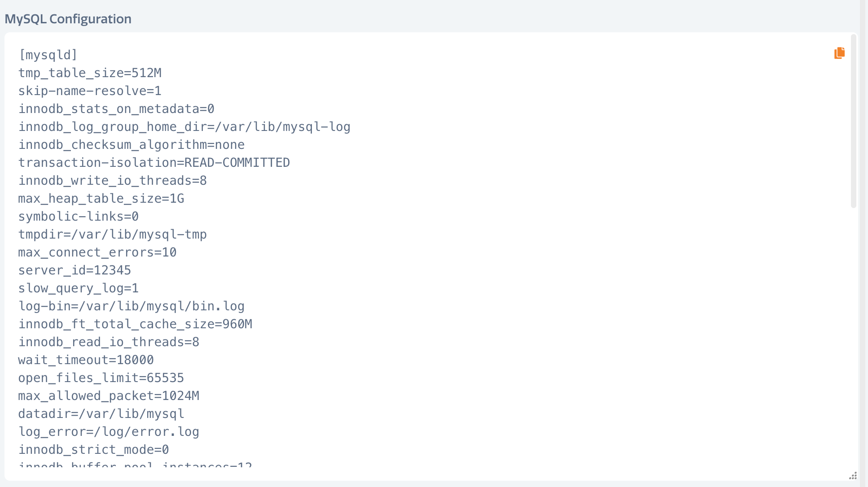
Task: Click the innodb_checksum_algorithm=none line
Action: tap(132, 145)
